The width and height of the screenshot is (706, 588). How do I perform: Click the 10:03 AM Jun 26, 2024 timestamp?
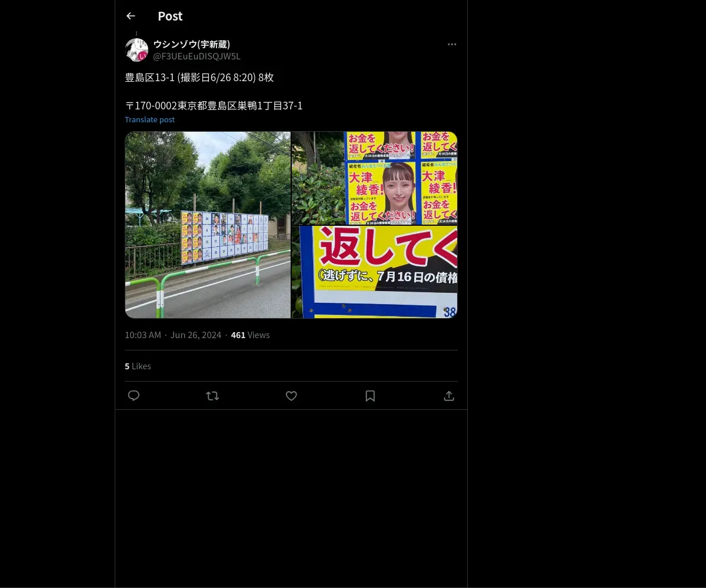tap(173, 335)
